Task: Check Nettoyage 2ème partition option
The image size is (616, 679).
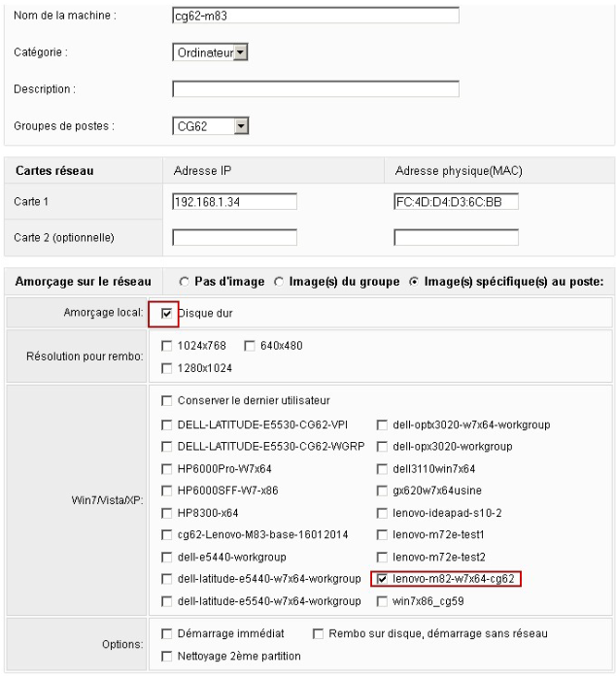Action: tap(167, 656)
